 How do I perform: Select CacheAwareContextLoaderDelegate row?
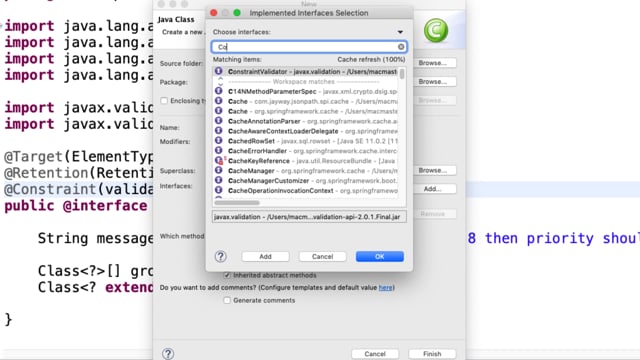click(x=305, y=131)
